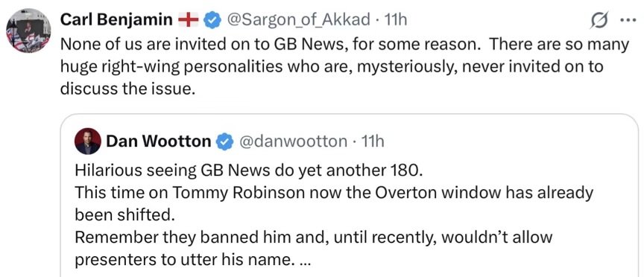Open the @Sargon_of_Akkad handle link
The image size is (644, 277).
[299, 19]
